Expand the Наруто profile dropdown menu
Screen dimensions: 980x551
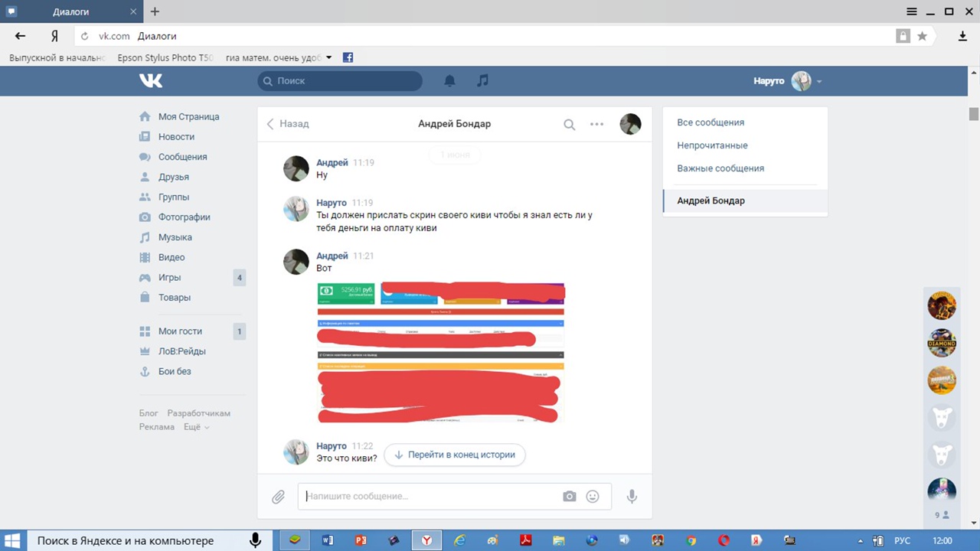tap(819, 81)
